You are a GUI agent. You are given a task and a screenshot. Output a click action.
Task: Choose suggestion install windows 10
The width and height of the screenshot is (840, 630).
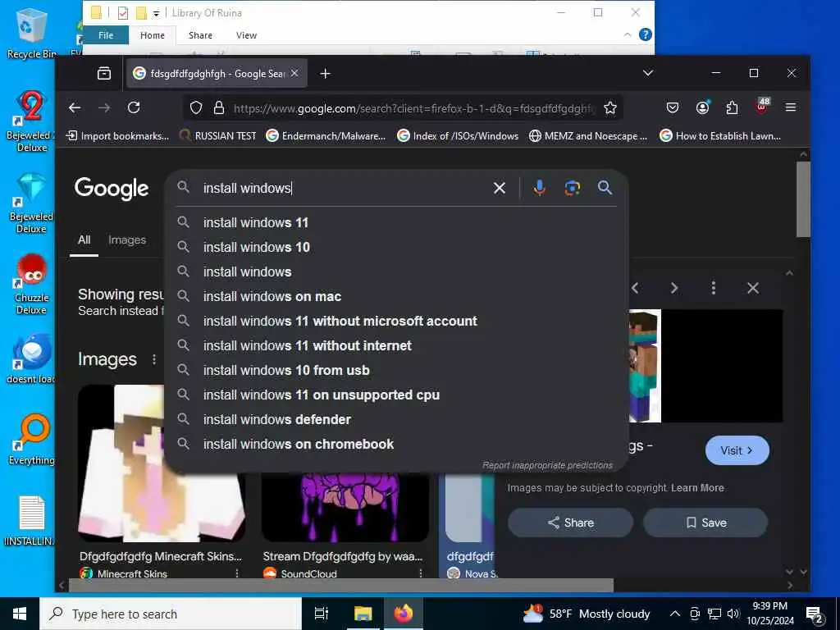396,247
